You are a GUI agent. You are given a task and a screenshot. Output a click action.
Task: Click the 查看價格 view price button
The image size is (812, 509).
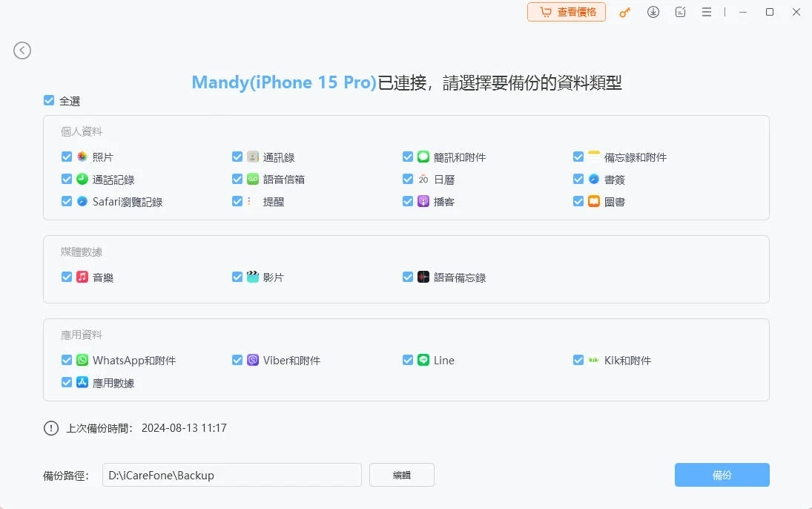(567, 12)
